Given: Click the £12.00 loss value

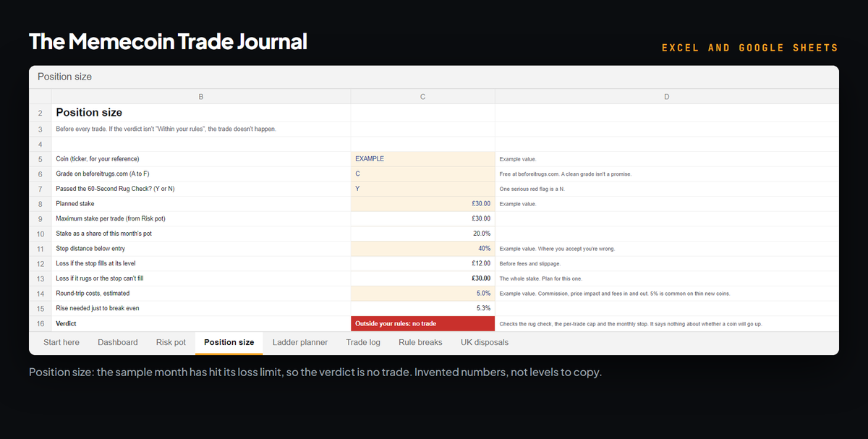Looking at the screenshot, I should pos(480,263).
